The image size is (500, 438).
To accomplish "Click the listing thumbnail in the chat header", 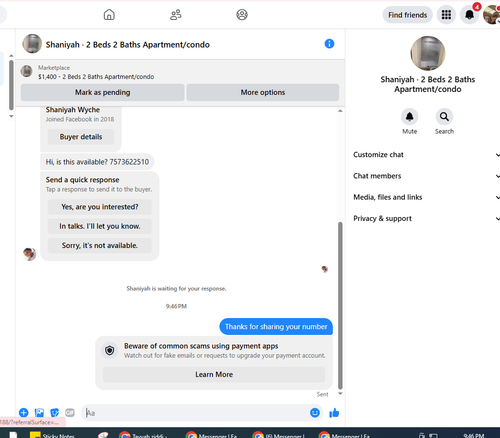I will click(x=32, y=44).
